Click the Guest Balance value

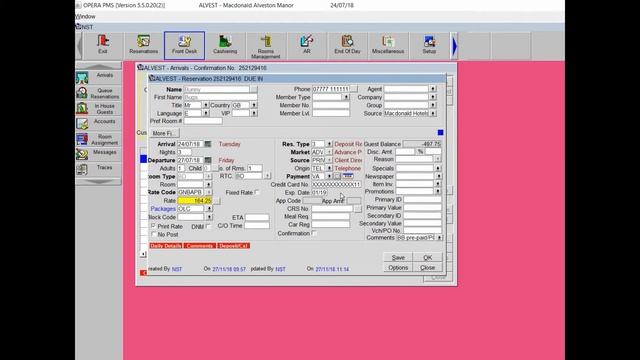click(422, 144)
